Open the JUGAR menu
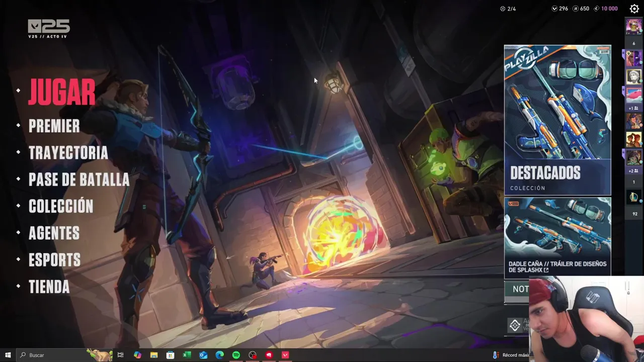 [62, 92]
